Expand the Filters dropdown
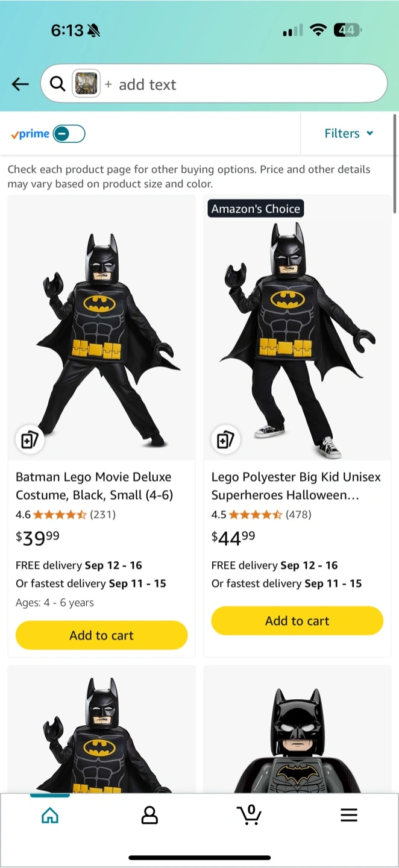The height and width of the screenshot is (868, 399). 348,134
